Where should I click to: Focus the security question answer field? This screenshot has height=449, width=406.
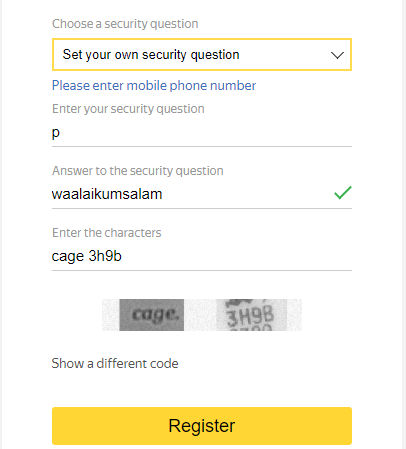[202, 195]
